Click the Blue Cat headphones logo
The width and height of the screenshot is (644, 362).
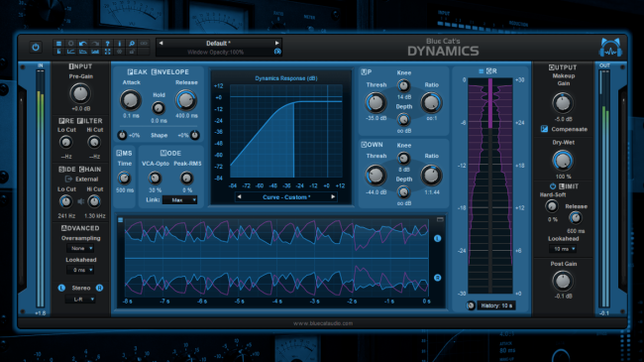point(610,48)
